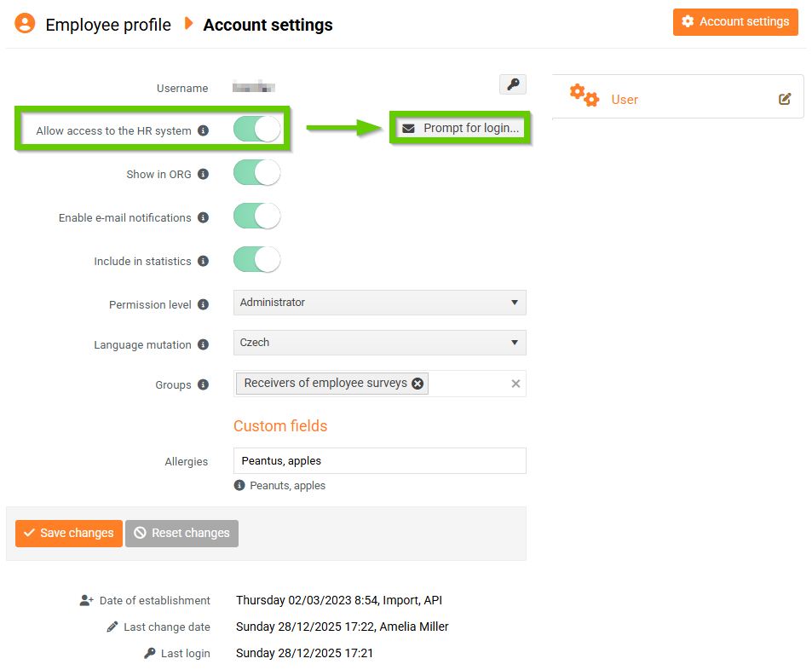
Task: Click the orange profile avatar icon
Action: pyautogui.click(x=25, y=24)
